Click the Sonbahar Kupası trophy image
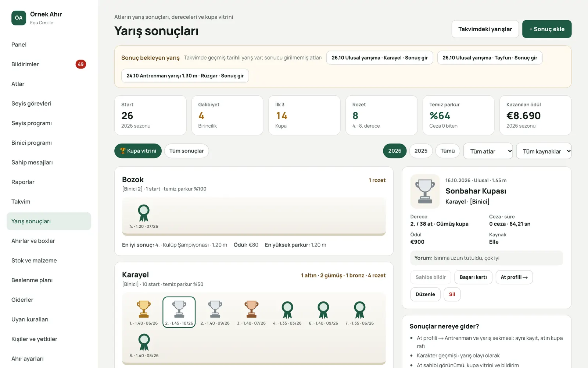Viewport: 588px width, 368px height. [425, 191]
